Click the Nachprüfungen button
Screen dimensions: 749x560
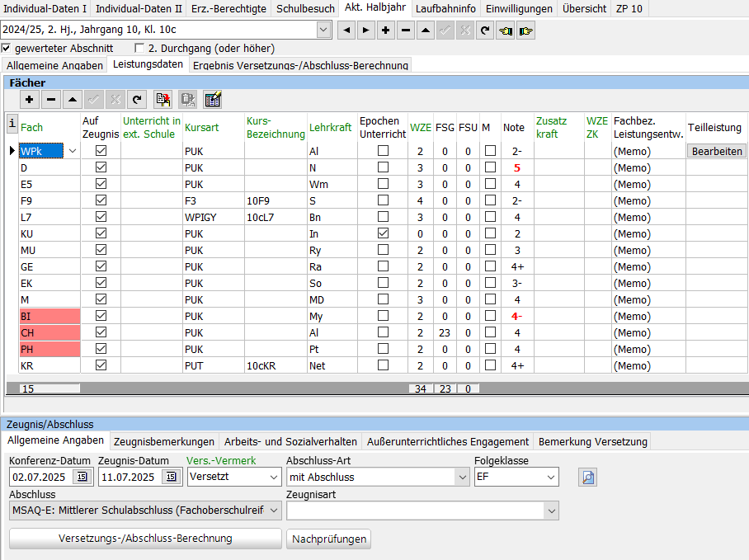329,539
